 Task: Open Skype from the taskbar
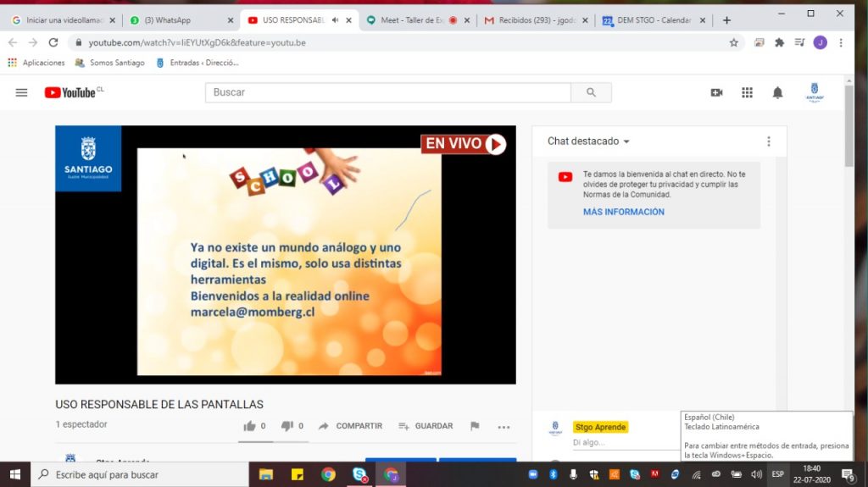point(359,474)
